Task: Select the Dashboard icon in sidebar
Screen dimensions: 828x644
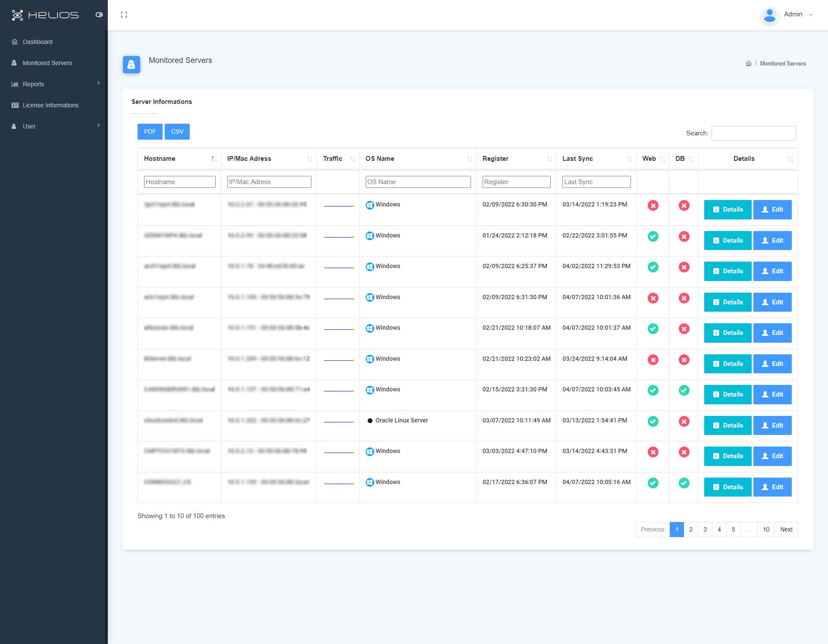Action: coord(14,41)
